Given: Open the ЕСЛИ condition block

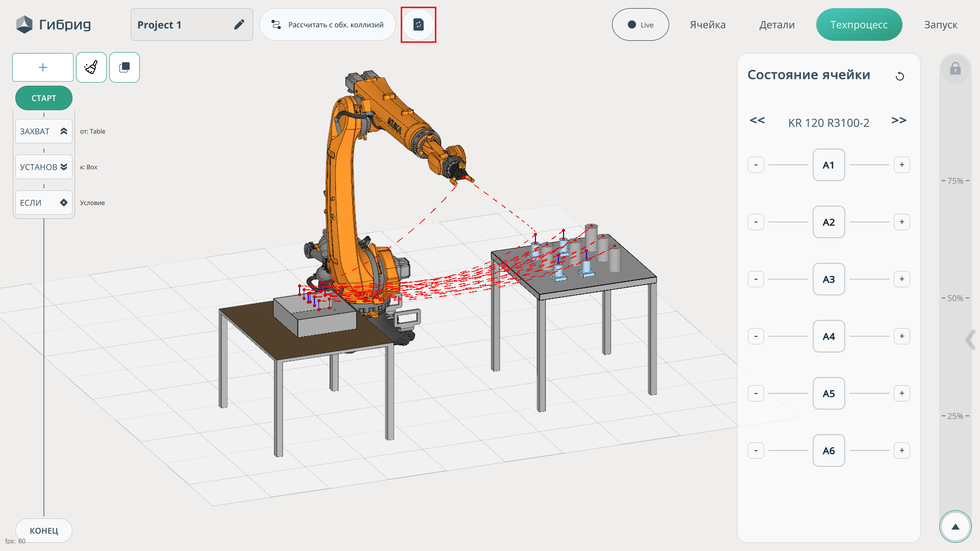Looking at the screenshot, I should coord(44,203).
